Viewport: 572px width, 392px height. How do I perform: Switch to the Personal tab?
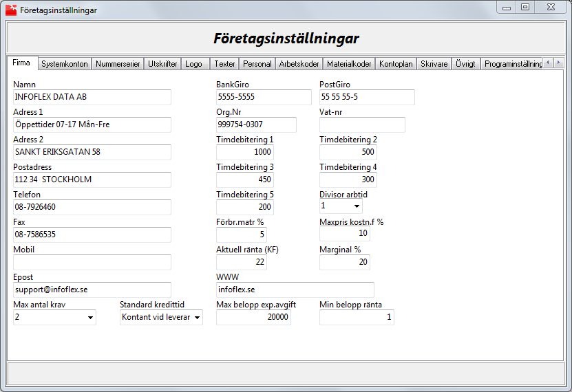tap(257, 64)
